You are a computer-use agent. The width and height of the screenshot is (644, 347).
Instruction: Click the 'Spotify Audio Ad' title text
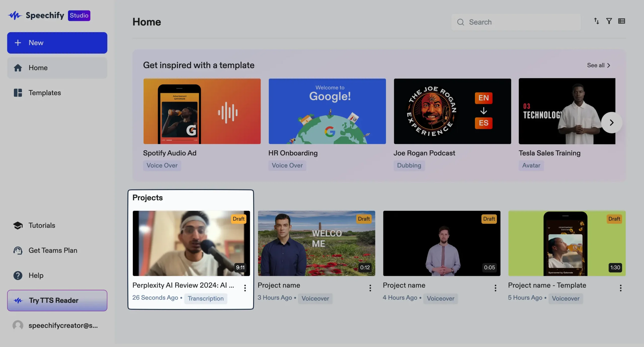point(170,153)
